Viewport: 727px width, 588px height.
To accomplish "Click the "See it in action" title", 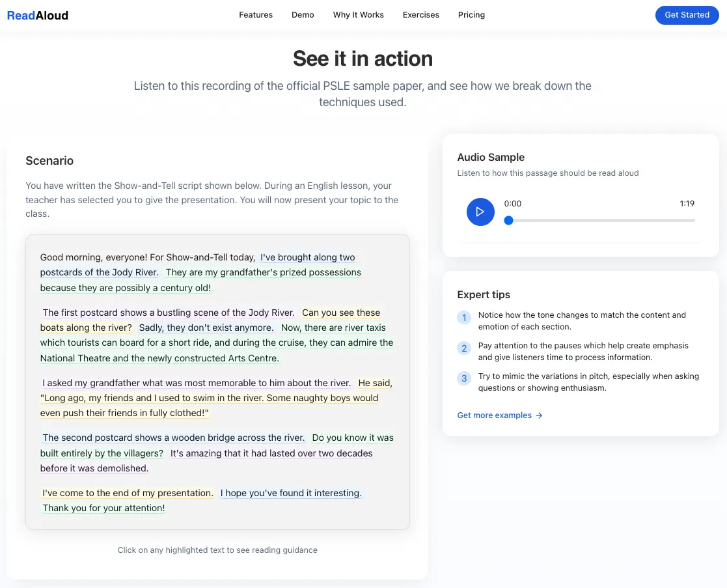I will pyautogui.click(x=363, y=59).
